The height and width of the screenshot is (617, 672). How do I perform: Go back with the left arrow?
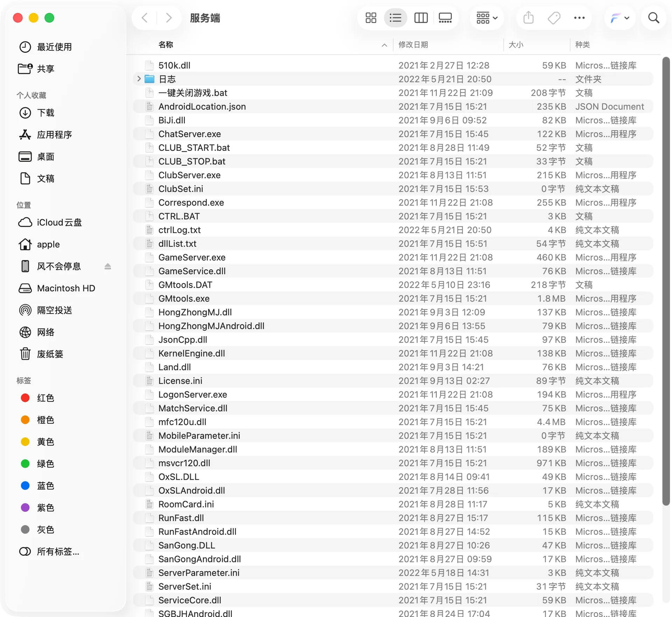coord(145,18)
